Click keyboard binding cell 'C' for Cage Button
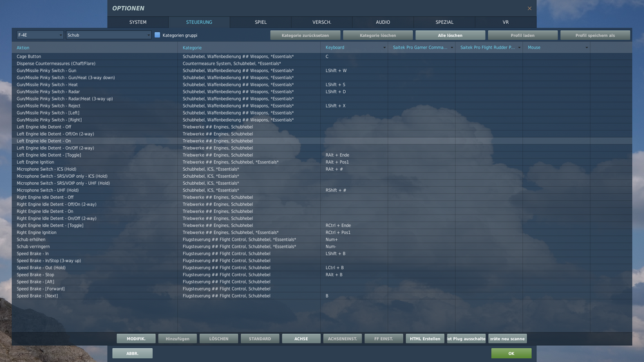Image resolution: width=644 pixels, height=362 pixels. pos(354,56)
